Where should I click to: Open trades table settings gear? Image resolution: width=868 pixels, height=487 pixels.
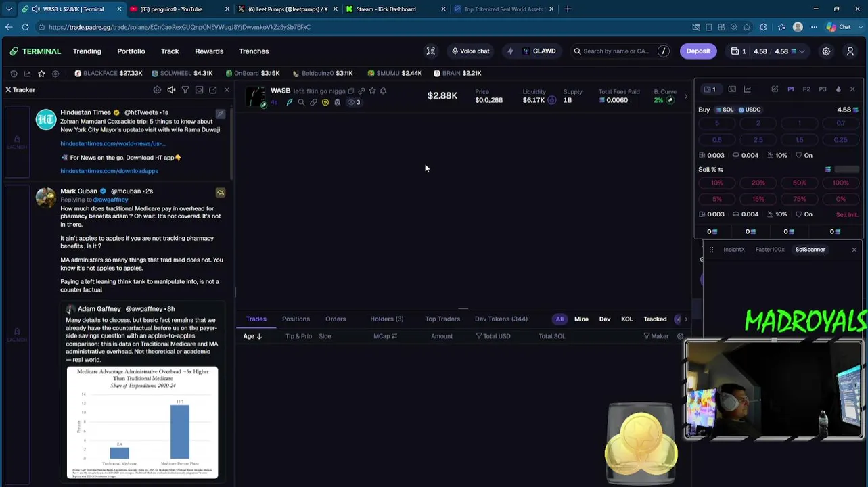click(x=680, y=336)
